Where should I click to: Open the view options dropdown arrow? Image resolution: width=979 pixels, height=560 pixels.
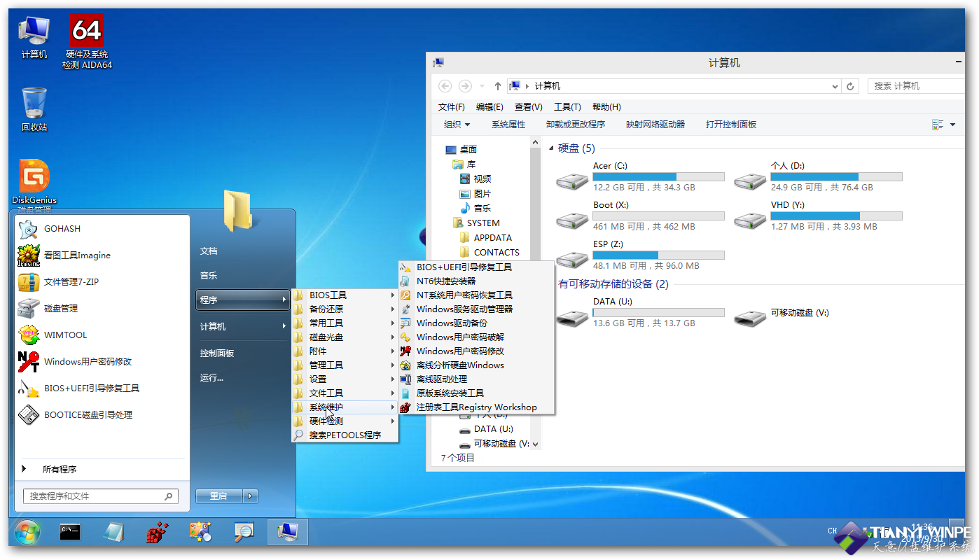point(953,125)
